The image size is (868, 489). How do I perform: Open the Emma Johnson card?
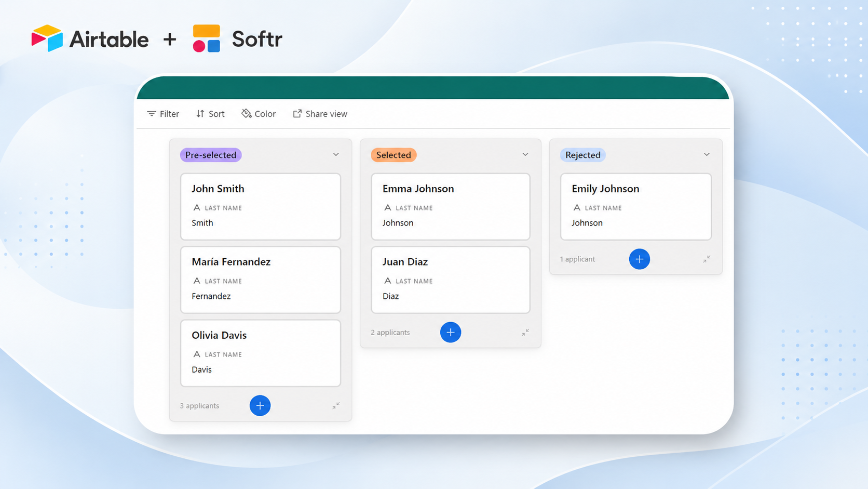(451, 207)
